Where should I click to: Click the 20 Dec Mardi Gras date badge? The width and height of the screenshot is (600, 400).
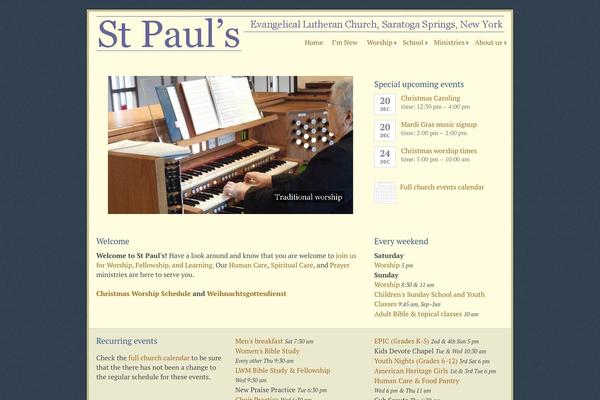click(x=385, y=130)
